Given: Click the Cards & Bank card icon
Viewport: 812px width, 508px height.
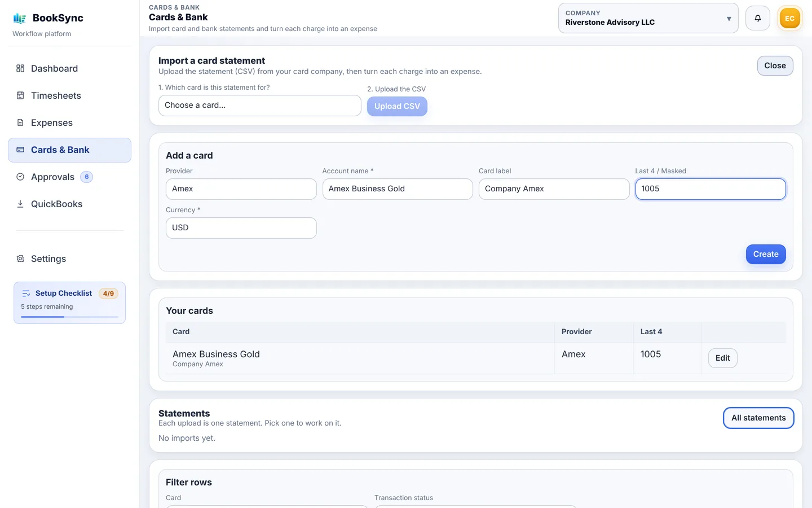Looking at the screenshot, I should [x=20, y=150].
